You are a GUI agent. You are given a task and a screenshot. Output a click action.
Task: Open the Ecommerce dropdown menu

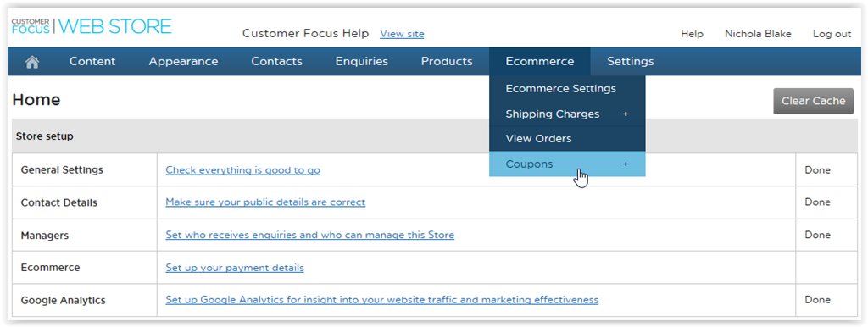[540, 61]
